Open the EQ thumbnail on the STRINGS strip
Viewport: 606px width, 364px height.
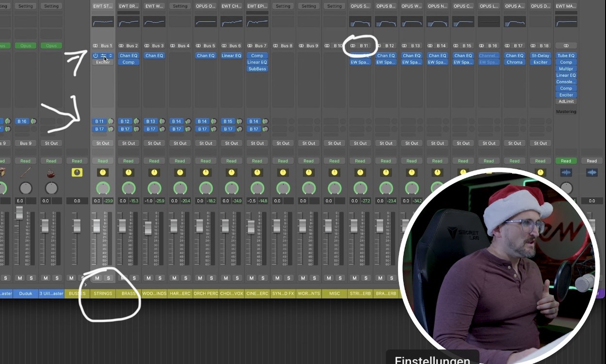[103, 22]
